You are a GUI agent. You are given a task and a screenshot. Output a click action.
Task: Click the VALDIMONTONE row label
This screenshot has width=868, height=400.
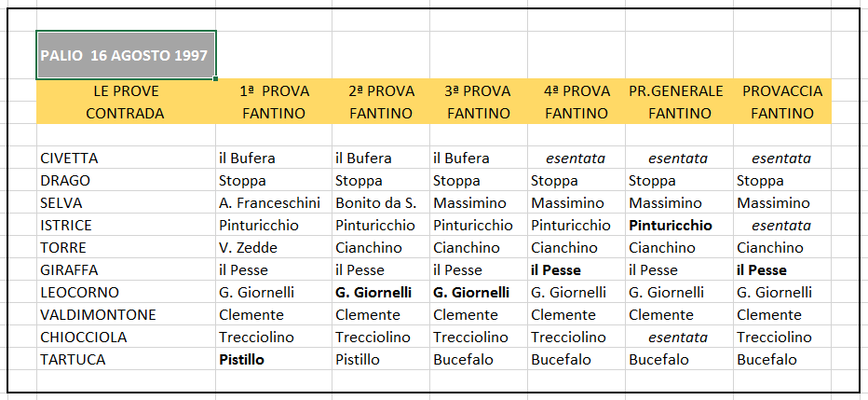click(x=127, y=315)
